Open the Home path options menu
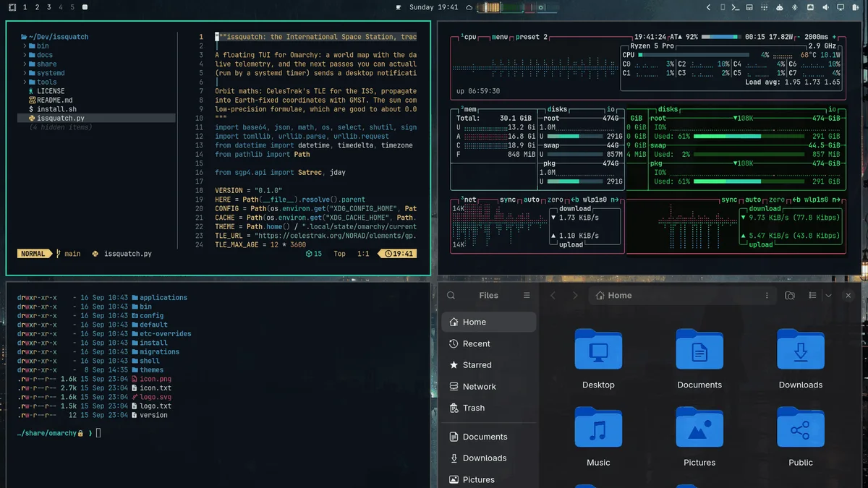The image size is (868, 488). pyautogui.click(x=767, y=296)
